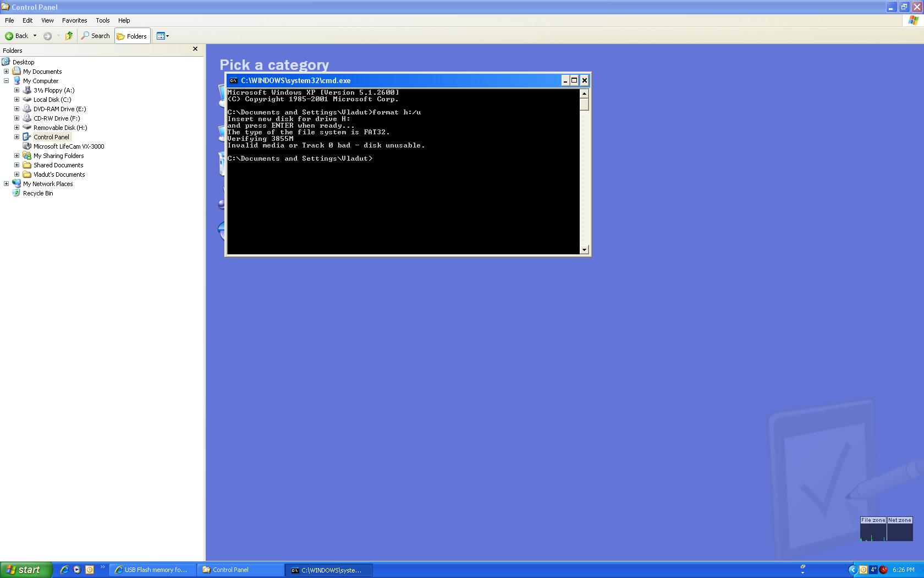Open the View menu
This screenshot has height=578, width=924.
click(x=47, y=20)
